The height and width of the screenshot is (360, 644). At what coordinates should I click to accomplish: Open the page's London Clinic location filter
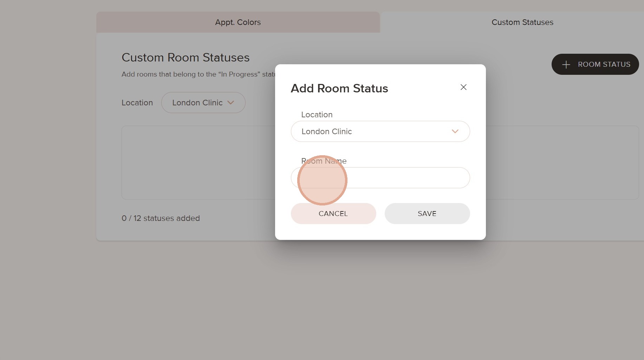(203, 103)
